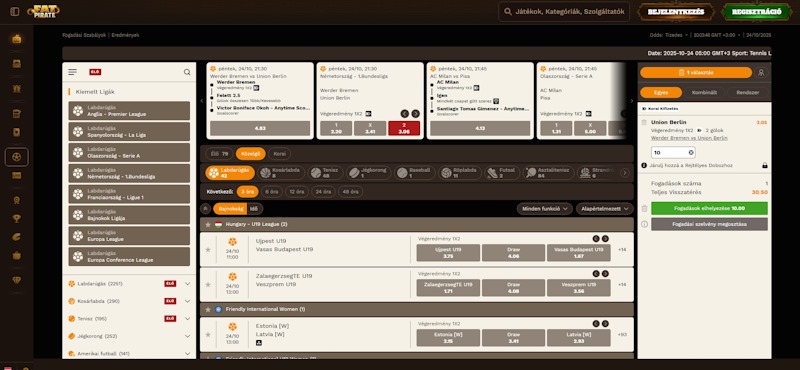Viewport: 800px width, 370px height.
Task: Open the award ribbon icon in left sidebar
Action: pos(16,200)
